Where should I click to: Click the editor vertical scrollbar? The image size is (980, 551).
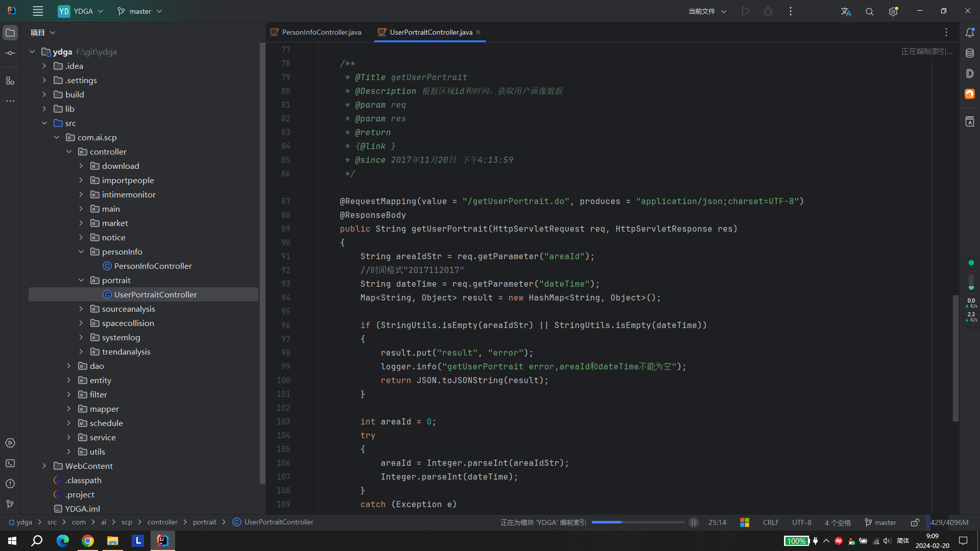click(x=955, y=358)
